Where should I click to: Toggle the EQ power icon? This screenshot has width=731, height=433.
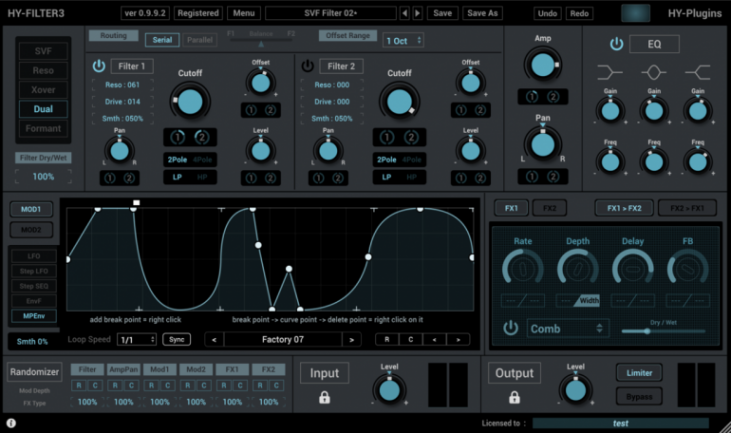tap(616, 44)
